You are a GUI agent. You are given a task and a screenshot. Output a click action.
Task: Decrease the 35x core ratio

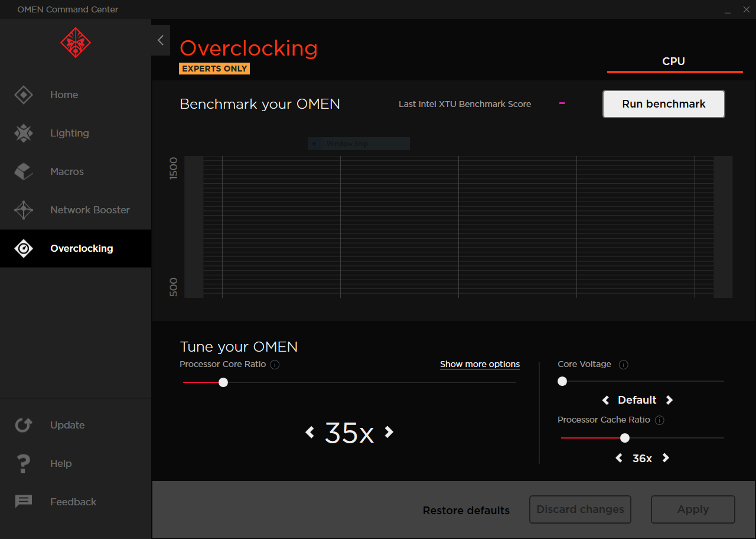click(x=309, y=432)
